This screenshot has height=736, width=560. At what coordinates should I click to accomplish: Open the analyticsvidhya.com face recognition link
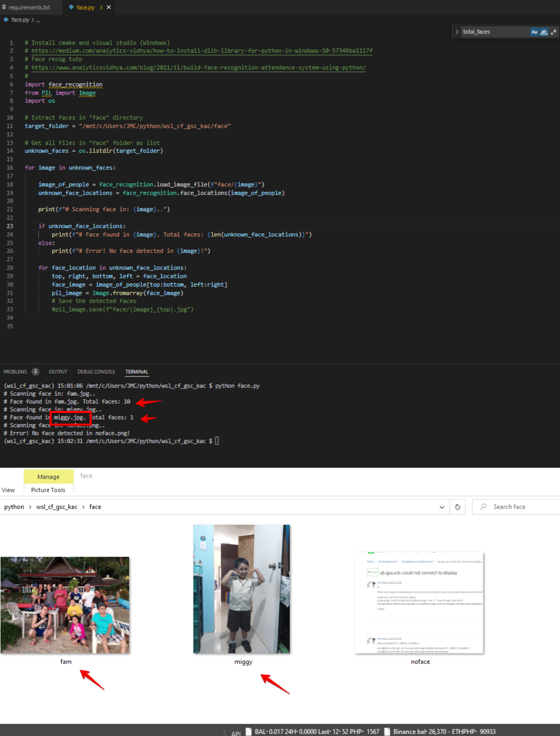click(x=199, y=67)
